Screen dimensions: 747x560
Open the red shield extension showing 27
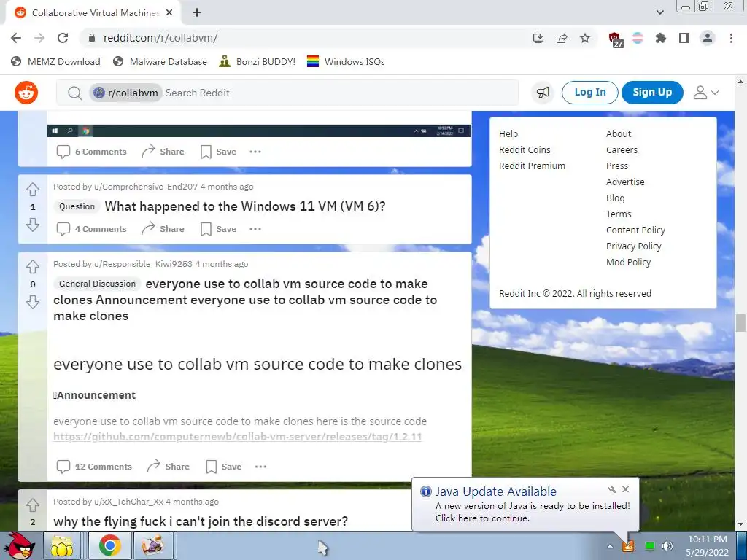pos(616,39)
